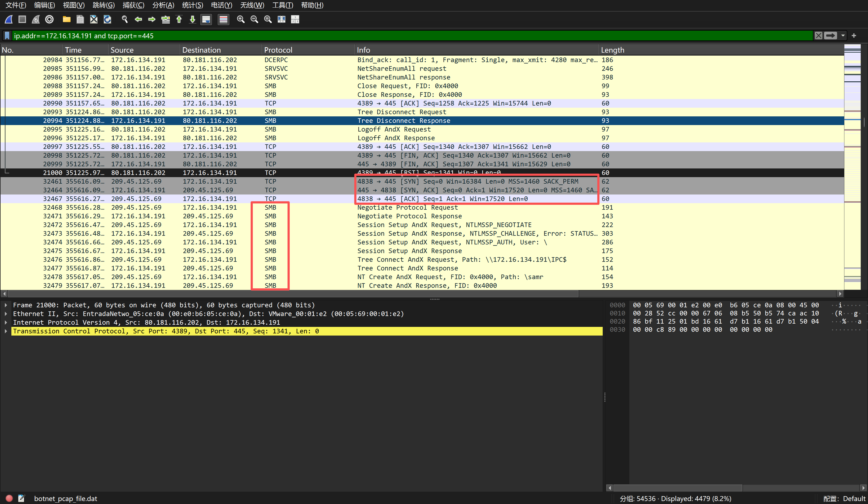Toggle auto-scroll during live capture
Screen dimensions: 868x504
tap(206, 20)
